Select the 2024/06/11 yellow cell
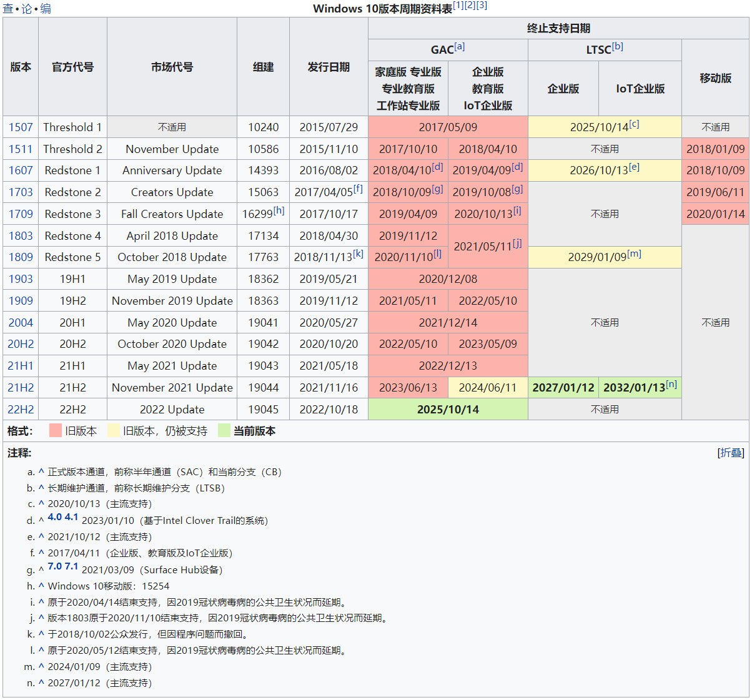Viewport: 752px width, 700px height. coord(488,388)
